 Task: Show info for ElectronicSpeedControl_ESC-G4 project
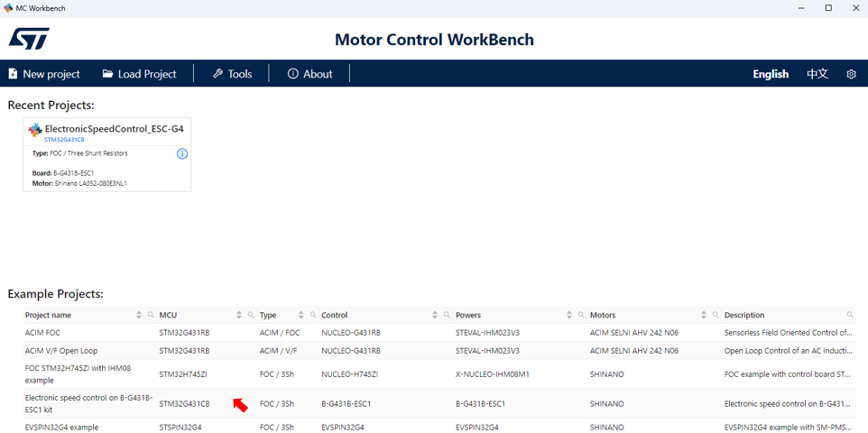coord(182,154)
